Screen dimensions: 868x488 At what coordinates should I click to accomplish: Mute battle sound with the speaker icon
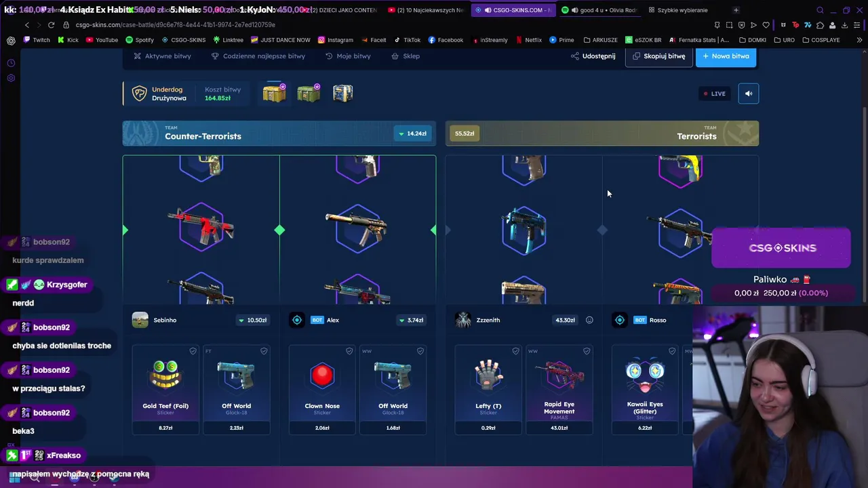[x=749, y=94]
